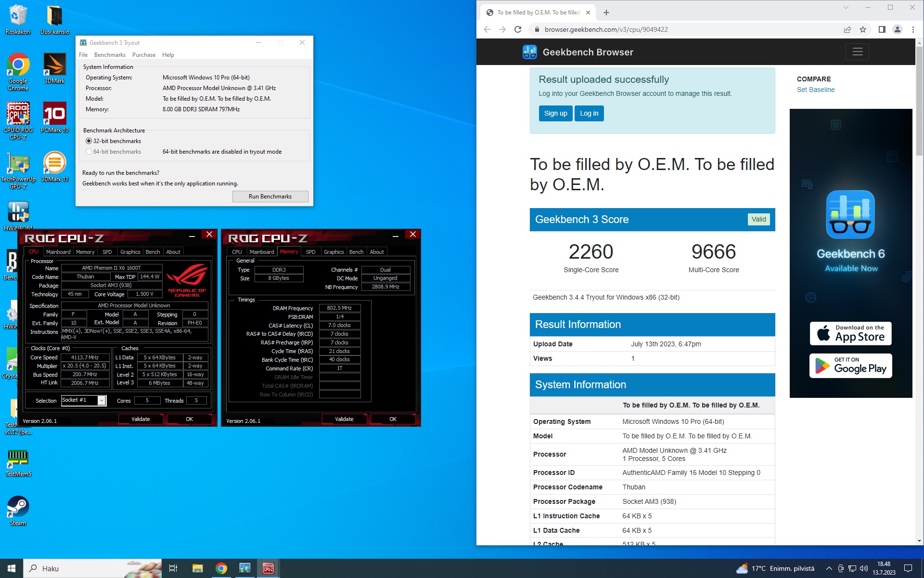This screenshot has width=924, height=578.
Task: Click Run Benchmarks button
Action: (270, 197)
